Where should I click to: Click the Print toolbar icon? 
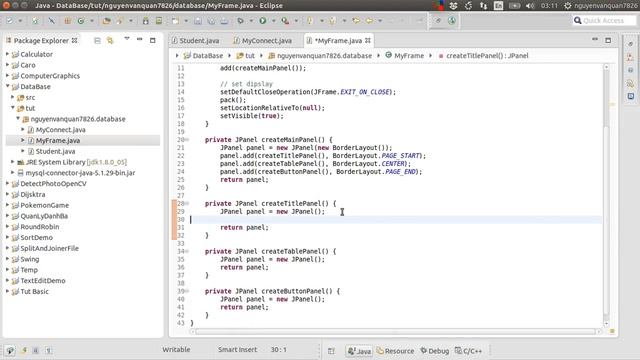(x=224, y=20)
